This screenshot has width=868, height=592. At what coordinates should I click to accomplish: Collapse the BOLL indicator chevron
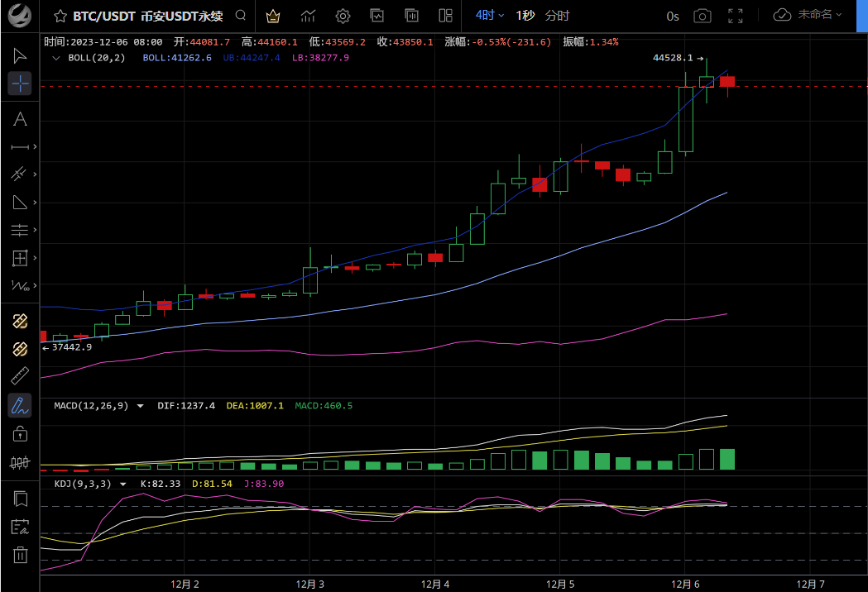56,58
